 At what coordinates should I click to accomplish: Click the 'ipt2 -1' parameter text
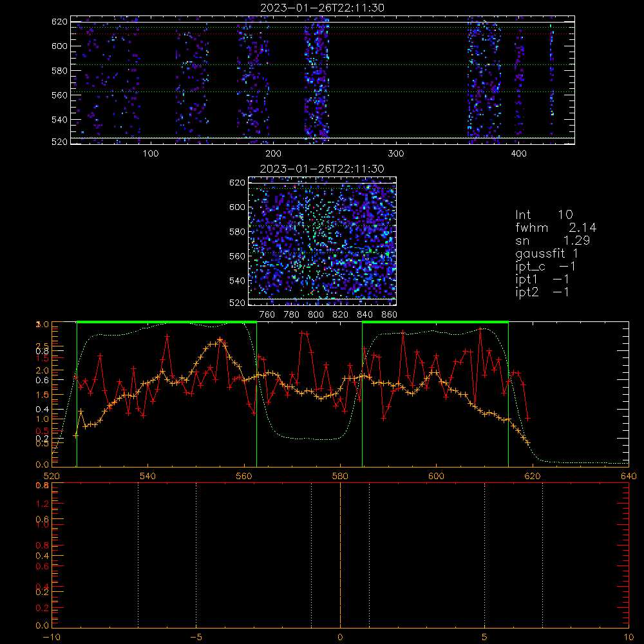click(542, 292)
